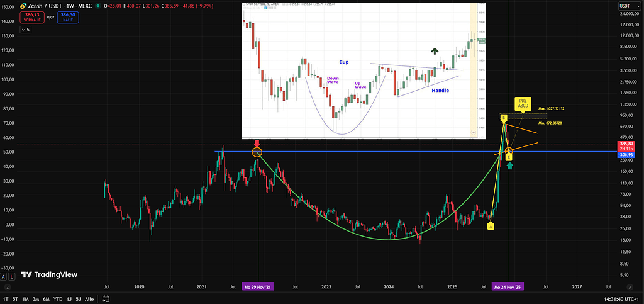This screenshot has height=304, width=644.
Task: Switch to the 3M time range
Action: tap(36, 299)
